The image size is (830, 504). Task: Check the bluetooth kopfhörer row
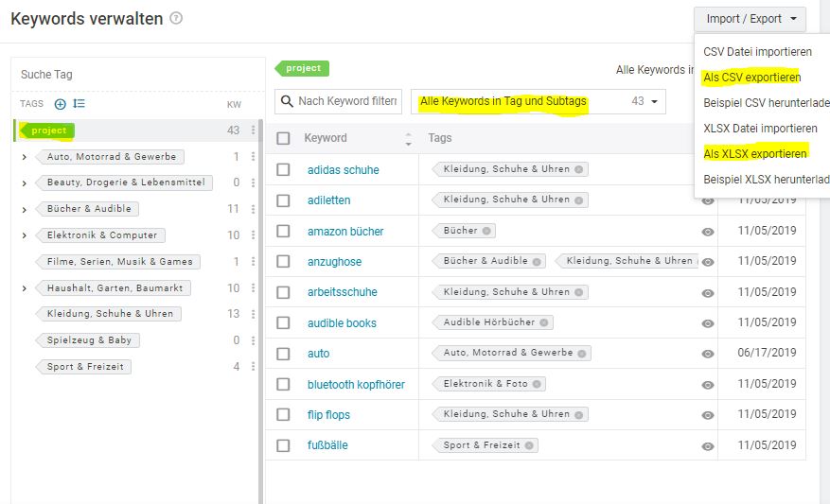(x=283, y=384)
